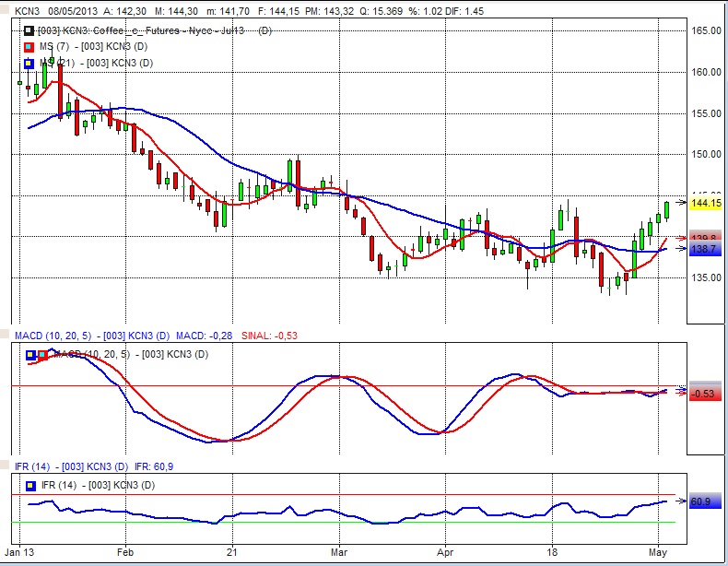
Task: Click the blue MS (21) legend marker
Action: [29, 63]
